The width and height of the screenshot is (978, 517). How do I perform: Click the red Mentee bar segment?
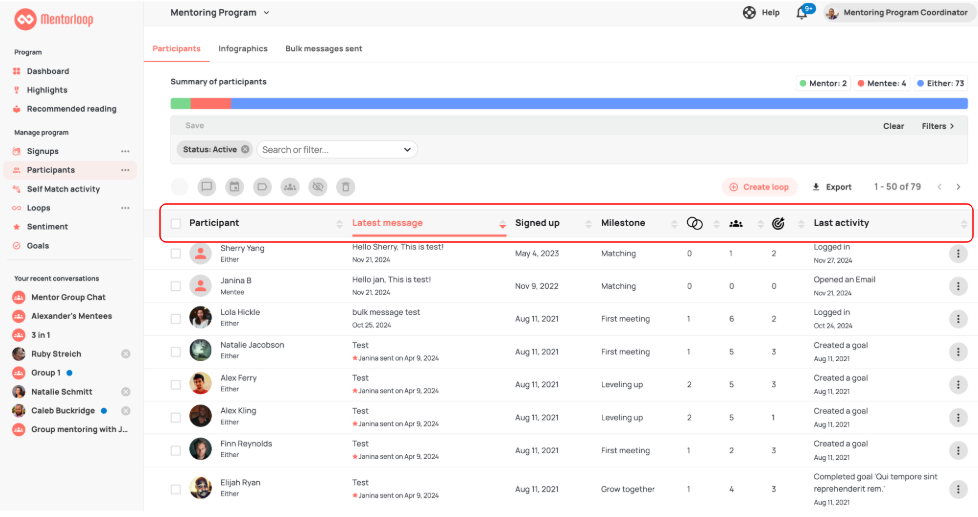pos(211,104)
